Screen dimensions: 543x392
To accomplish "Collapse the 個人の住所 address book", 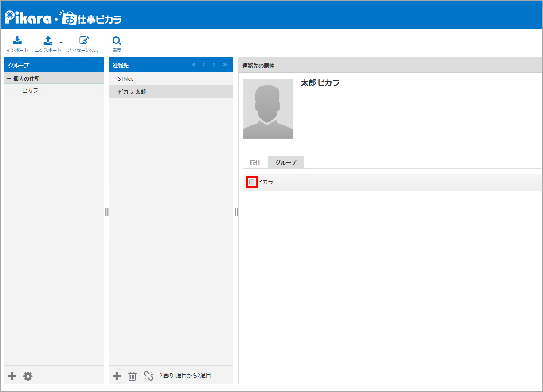I will tap(9, 78).
